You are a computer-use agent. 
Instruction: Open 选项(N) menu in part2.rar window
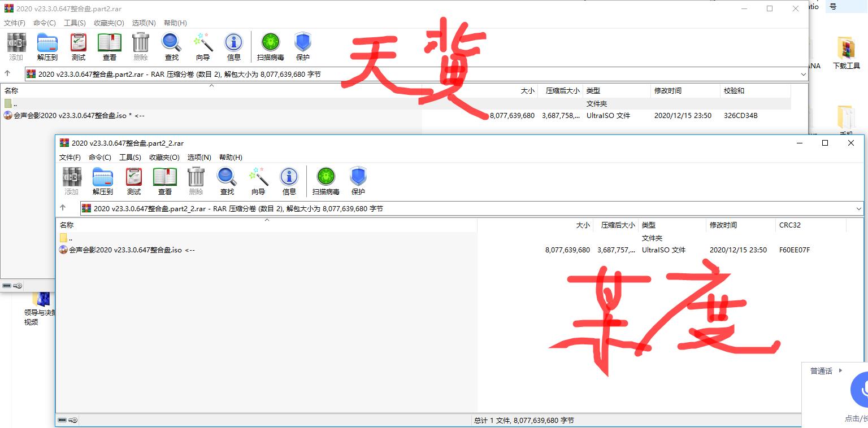point(144,23)
